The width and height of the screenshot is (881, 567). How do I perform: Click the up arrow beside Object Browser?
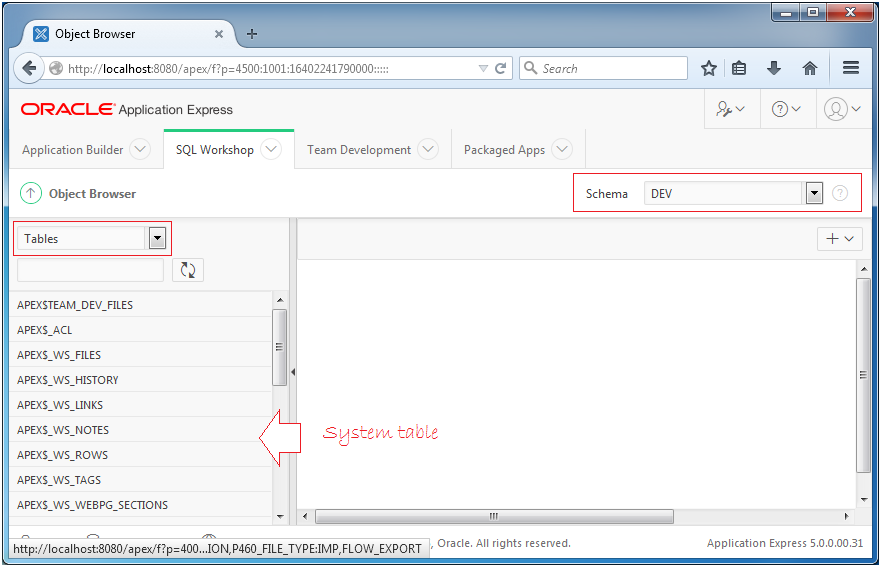(31, 193)
